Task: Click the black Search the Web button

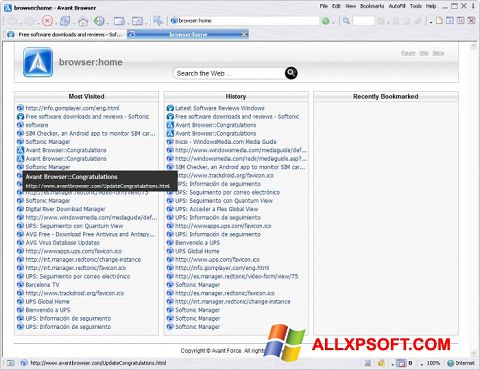Action: pyautogui.click(x=291, y=73)
